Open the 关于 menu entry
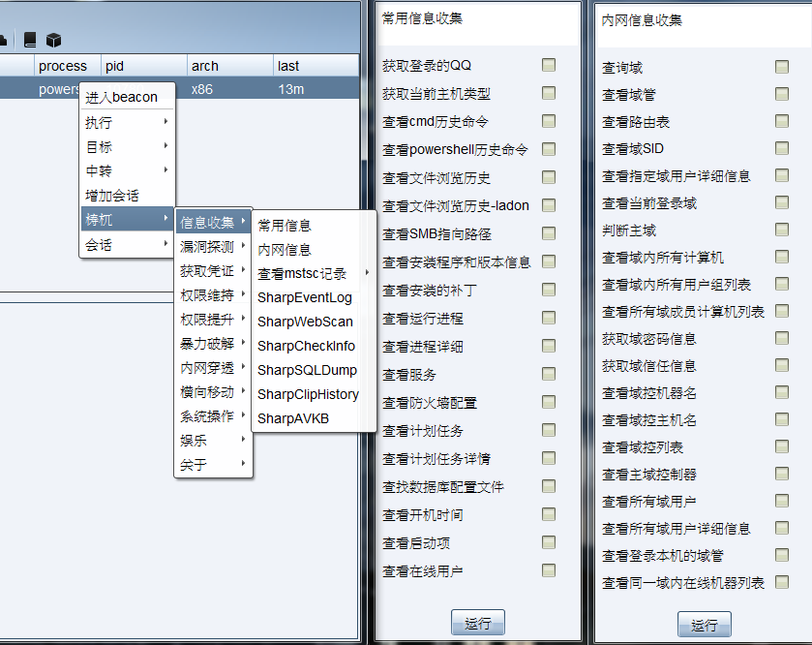The image size is (812, 645). click(213, 465)
